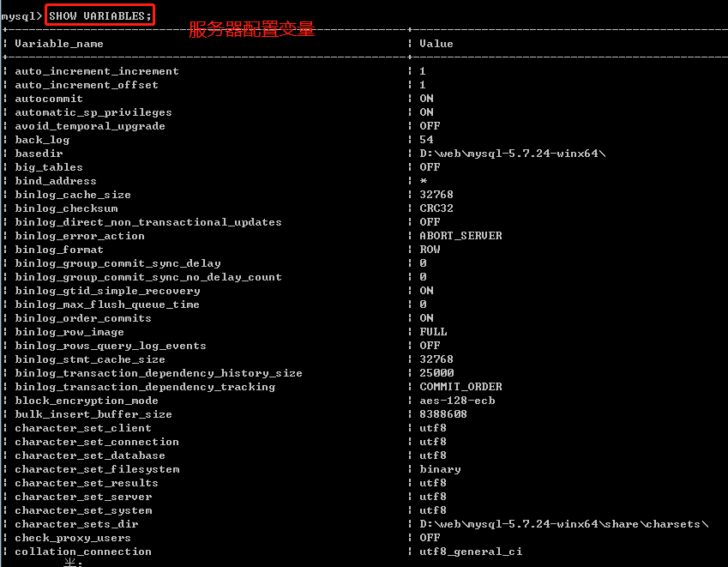Screen dimensions: 728x567
Task: Select the auto_increment_increment variable name
Action: [x=97, y=71]
